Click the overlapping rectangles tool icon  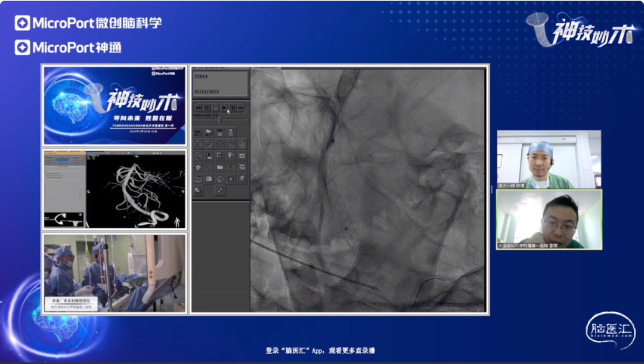click(x=219, y=155)
